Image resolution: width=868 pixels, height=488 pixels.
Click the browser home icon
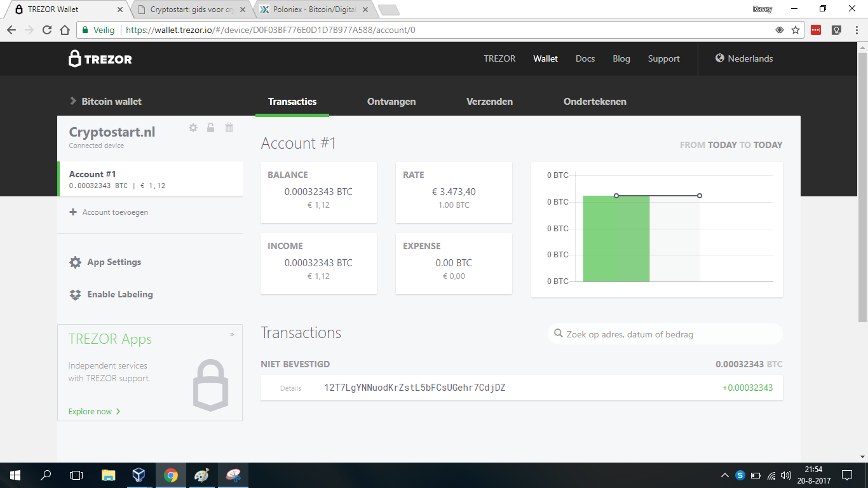click(65, 30)
